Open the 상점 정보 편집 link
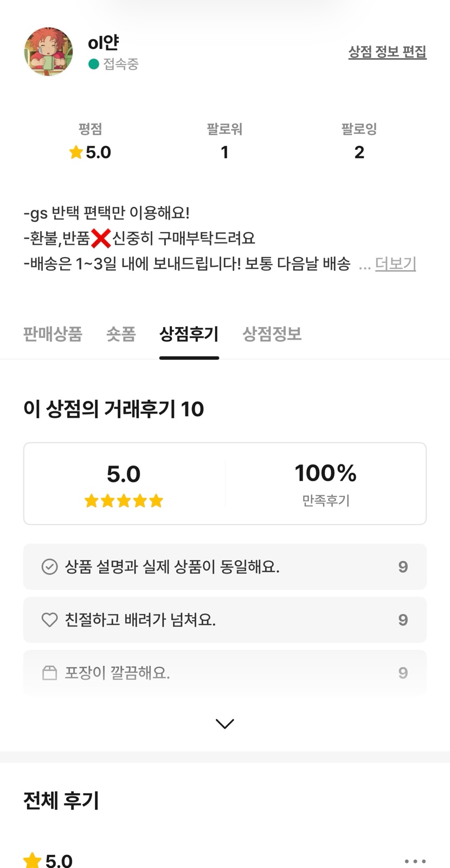The width and height of the screenshot is (450, 868). pyautogui.click(x=387, y=52)
